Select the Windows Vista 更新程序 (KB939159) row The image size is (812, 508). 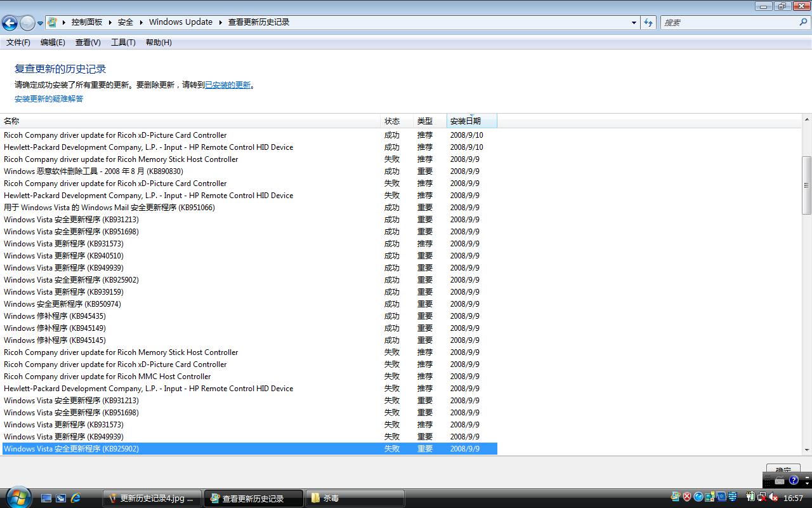pyautogui.click(x=249, y=292)
